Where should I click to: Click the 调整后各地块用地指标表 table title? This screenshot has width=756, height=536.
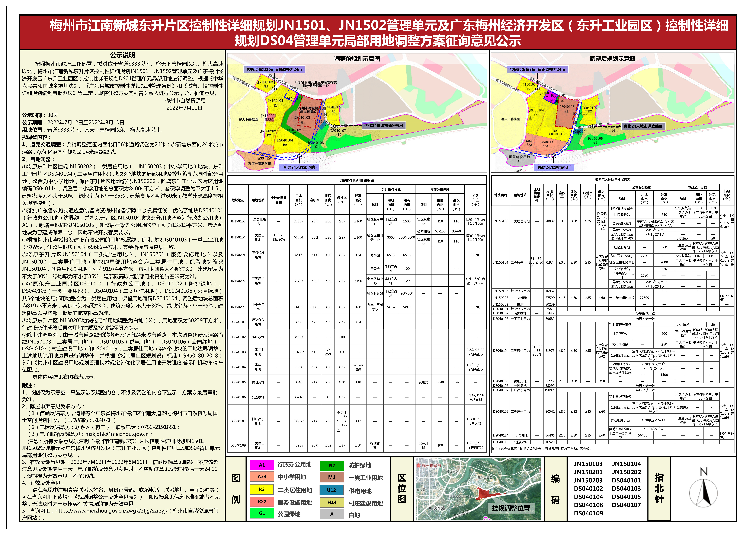(612, 180)
